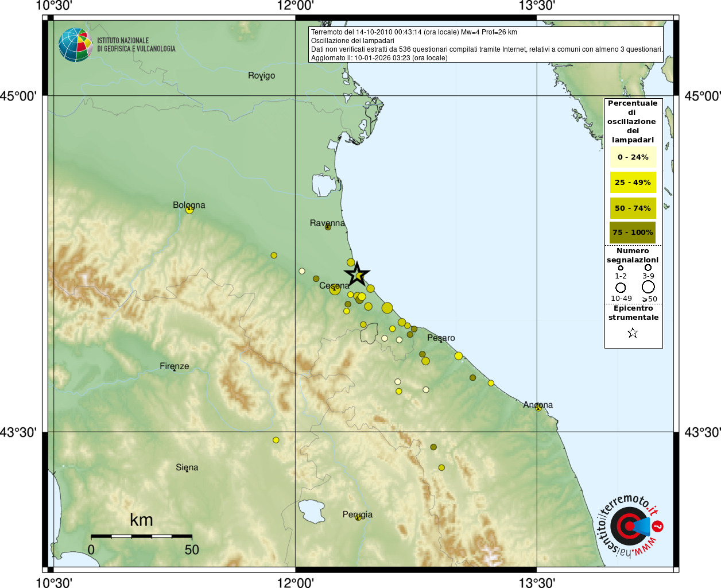
Task: Click the marker at Perugia
Action: 358,517
